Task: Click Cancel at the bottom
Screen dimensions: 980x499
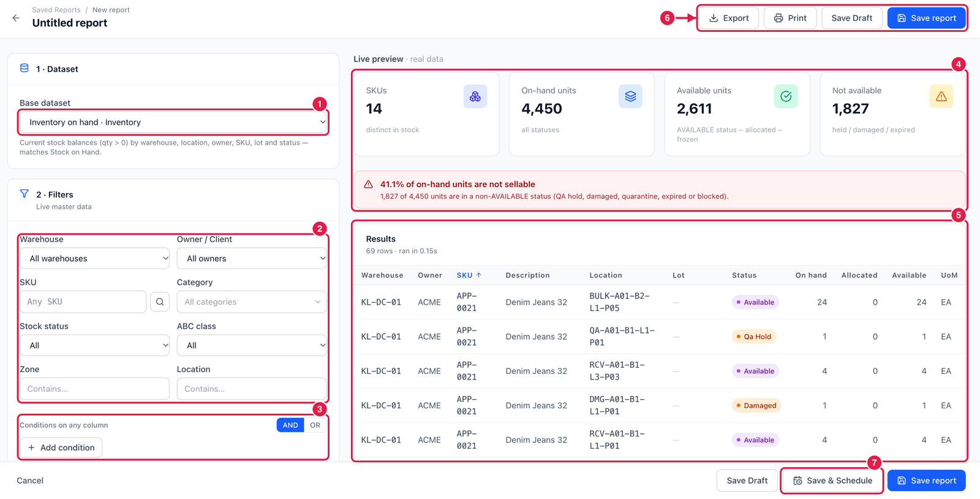Action: tap(30, 481)
